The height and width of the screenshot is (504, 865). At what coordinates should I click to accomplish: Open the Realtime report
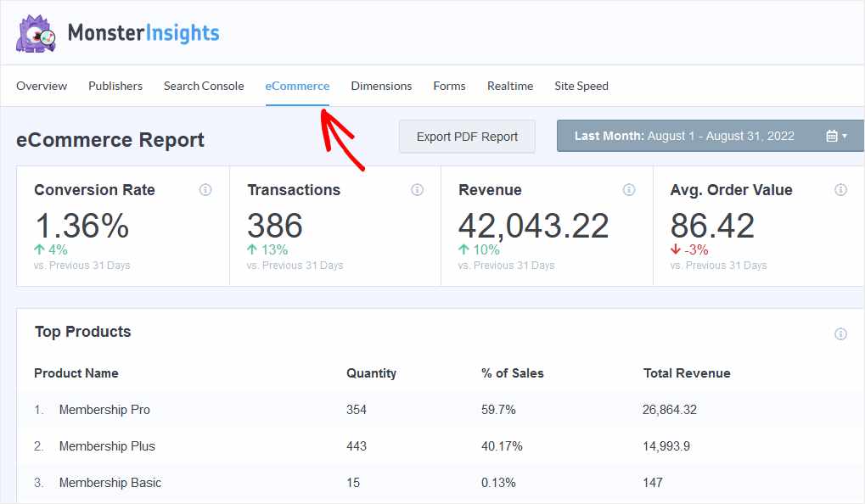coord(510,86)
